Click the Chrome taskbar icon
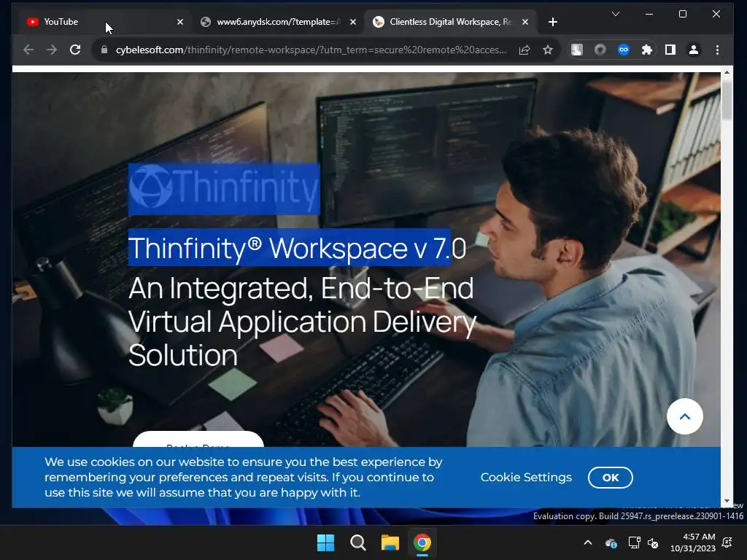747x560 pixels. point(422,542)
